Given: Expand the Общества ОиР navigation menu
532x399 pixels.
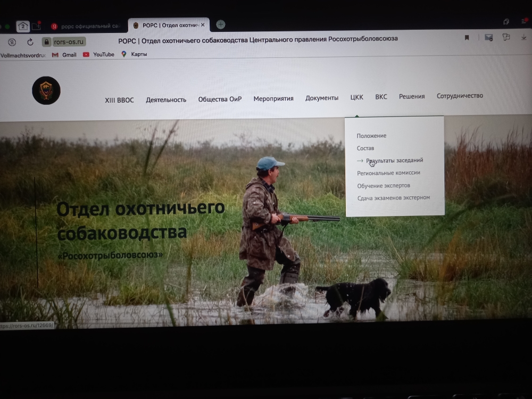Looking at the screenshot, I should click(x=220, y=99).
